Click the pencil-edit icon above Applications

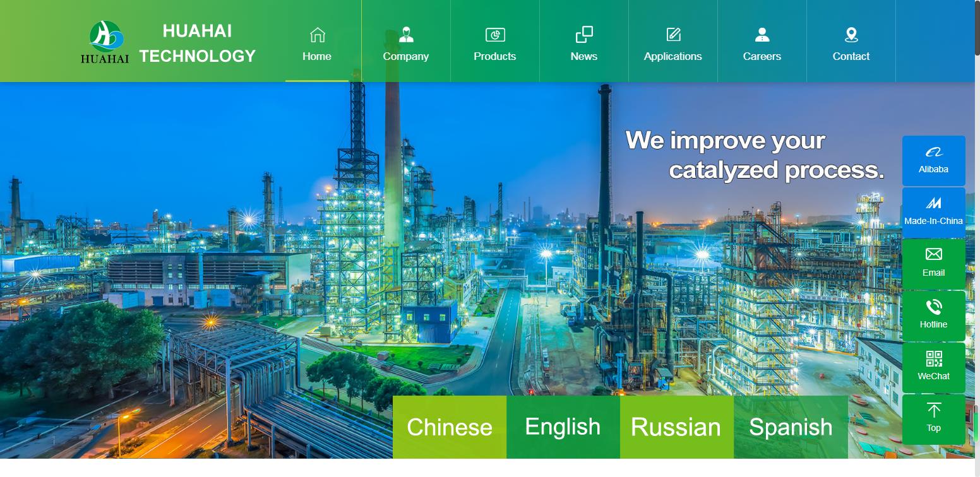(673, 35)
